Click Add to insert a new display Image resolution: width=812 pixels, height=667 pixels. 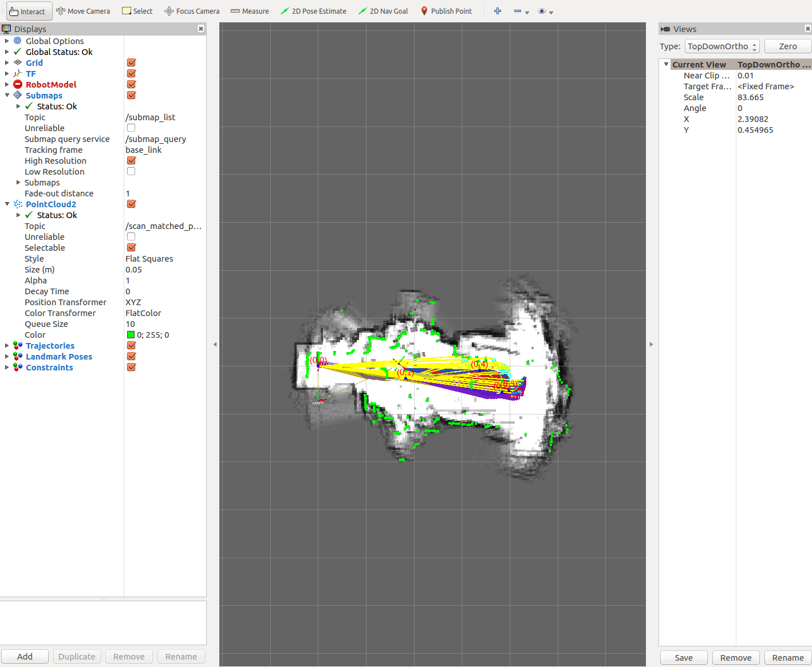tap(25, 656)
